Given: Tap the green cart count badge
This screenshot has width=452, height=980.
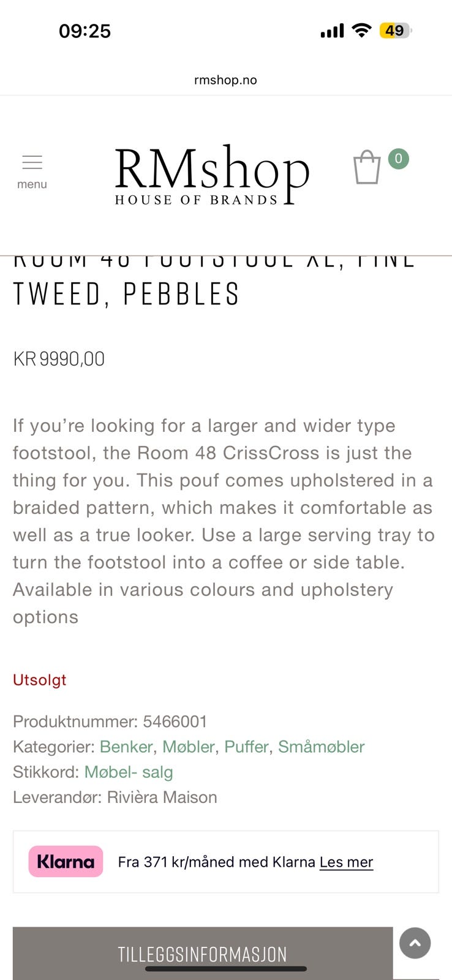Looking at the screenshot, I should tap(398, 159).
